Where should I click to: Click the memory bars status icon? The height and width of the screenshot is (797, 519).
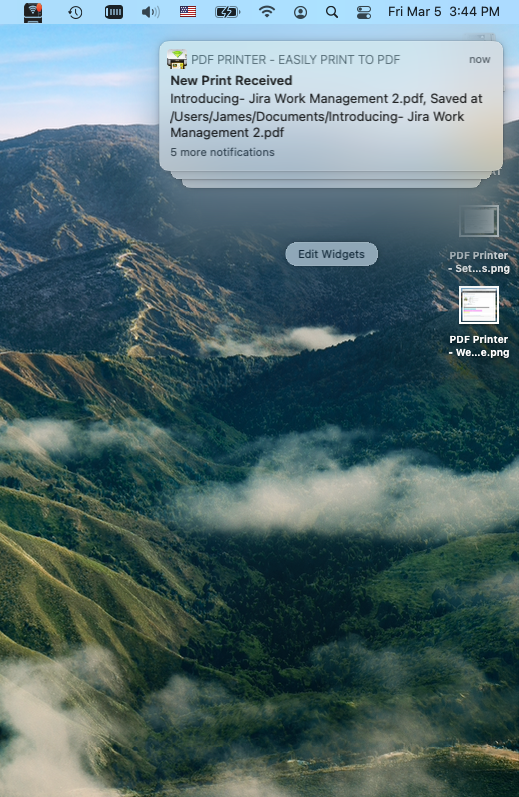pos(113,12)
